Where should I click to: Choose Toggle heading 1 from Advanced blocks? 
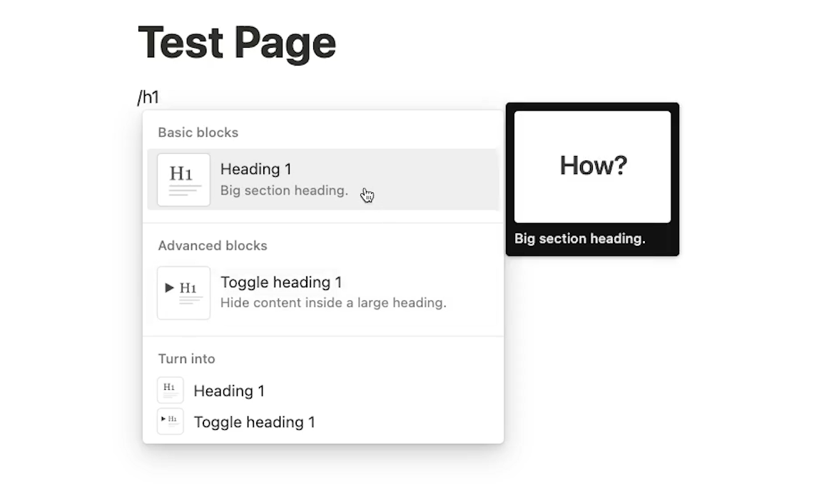point(280,282)
